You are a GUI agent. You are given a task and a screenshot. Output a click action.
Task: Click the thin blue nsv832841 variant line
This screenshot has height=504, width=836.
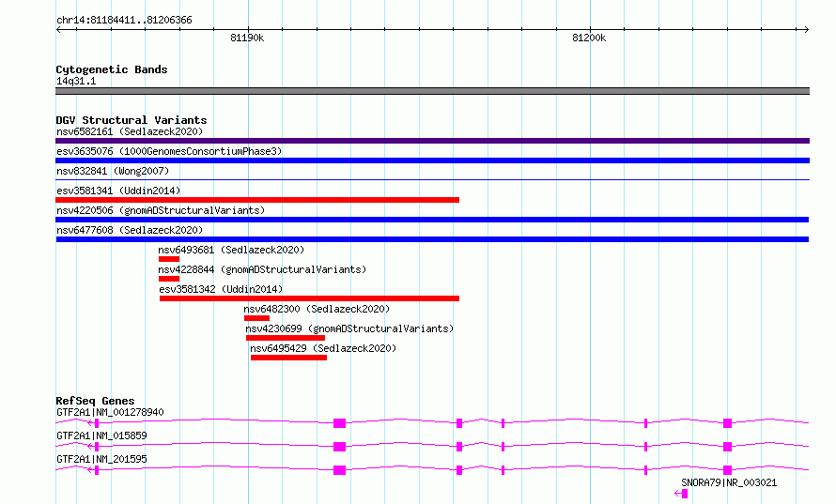(x=432, y=180)
